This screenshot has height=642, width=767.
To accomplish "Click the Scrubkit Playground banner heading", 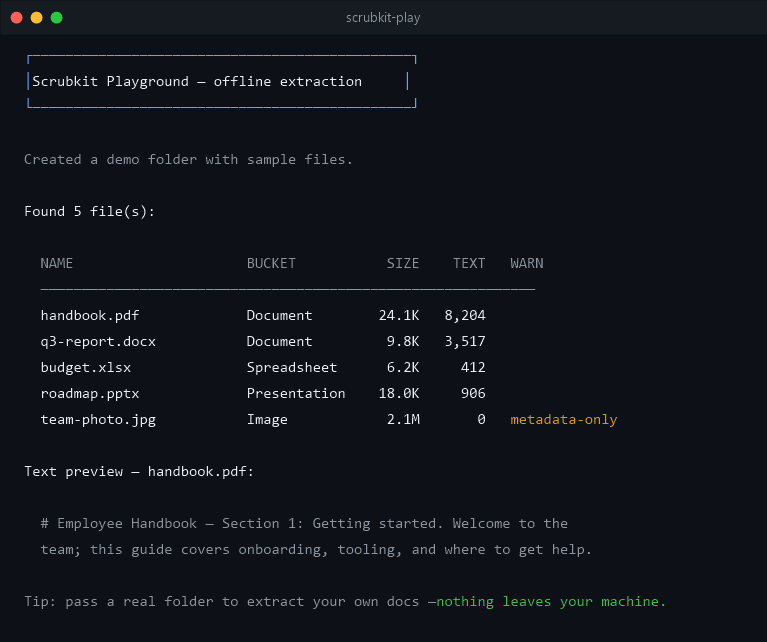I will click(197, 81).
